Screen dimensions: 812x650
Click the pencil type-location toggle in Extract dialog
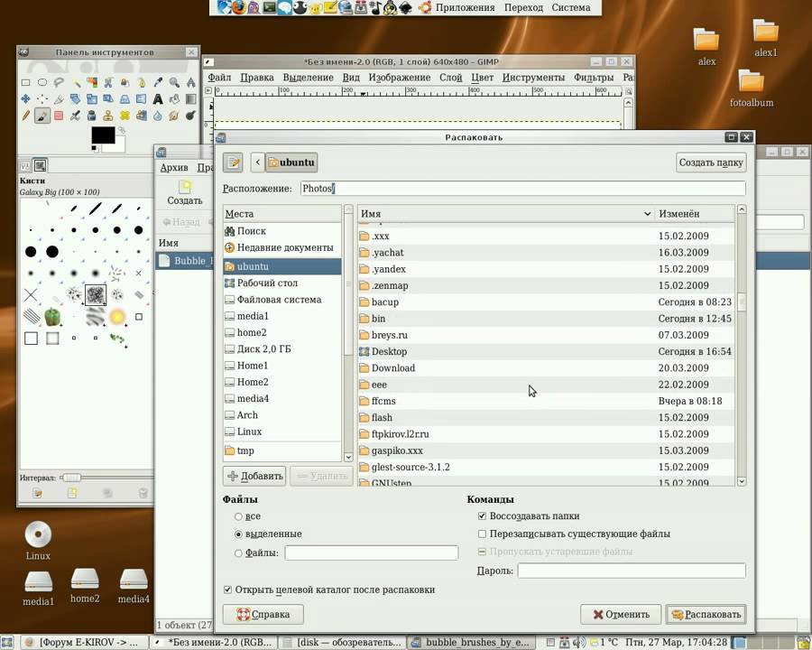tap(233, 162)
